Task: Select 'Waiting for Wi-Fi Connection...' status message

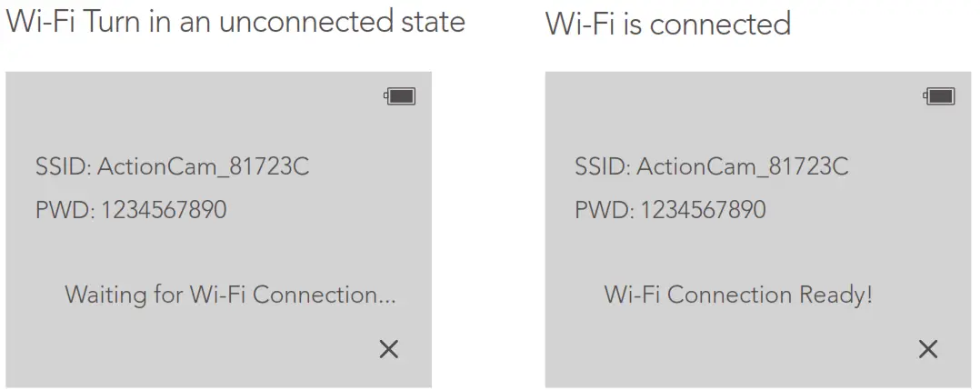Action: [x=231, y=295]
